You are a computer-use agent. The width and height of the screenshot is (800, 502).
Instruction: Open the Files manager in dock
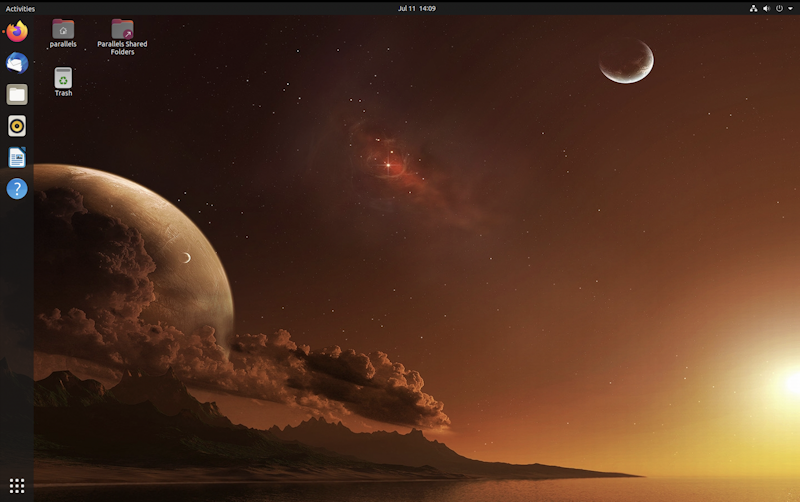[17, 94]
